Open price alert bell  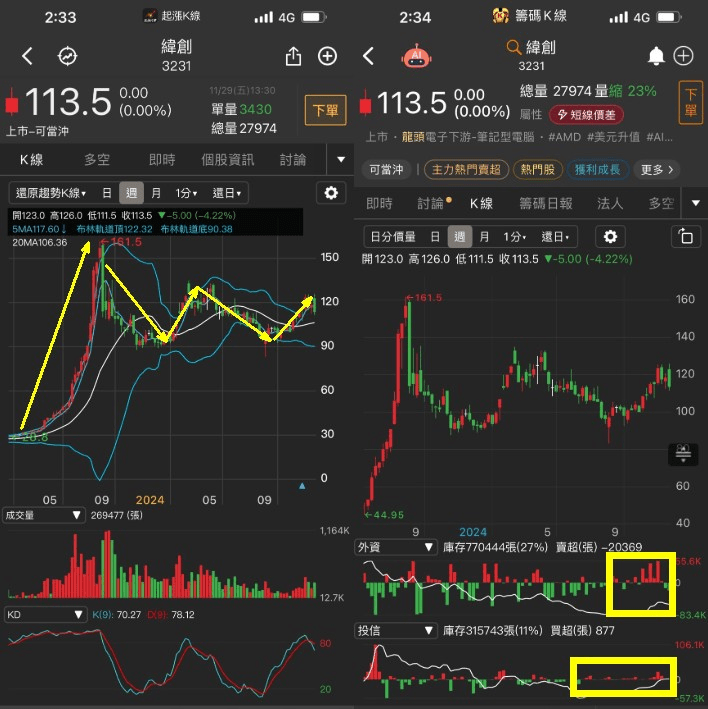click(656, 57)
